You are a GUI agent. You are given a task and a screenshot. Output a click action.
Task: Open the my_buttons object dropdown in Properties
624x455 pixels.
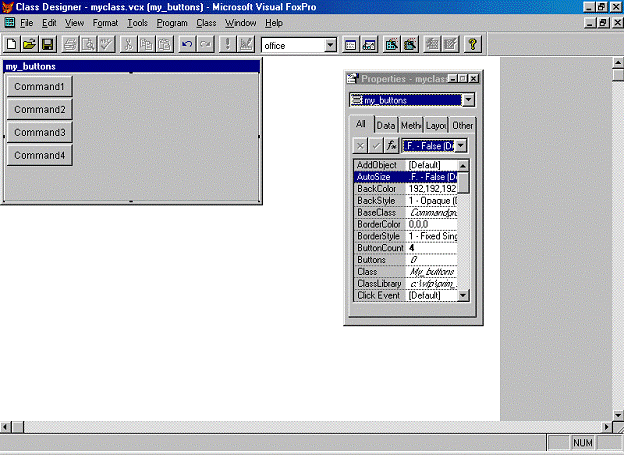click(469, 100)
